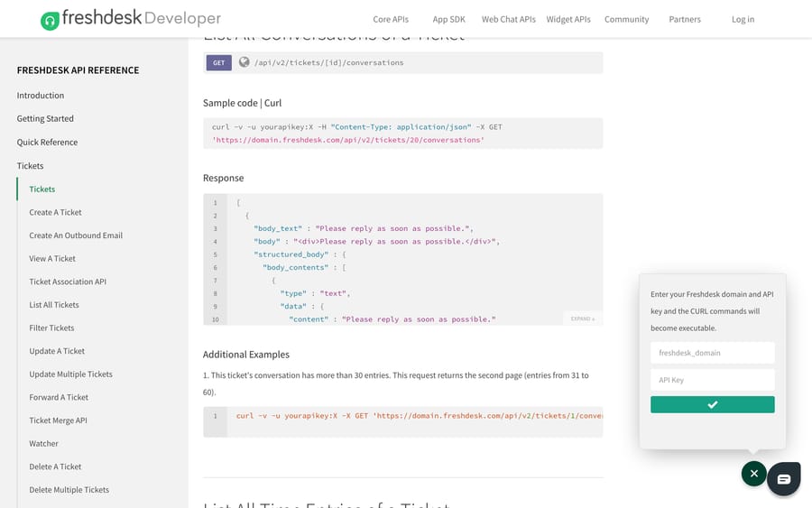The height and width of the screenshot is (508, 812).
Task: Go to Ticket Association API
Action: 68,282
